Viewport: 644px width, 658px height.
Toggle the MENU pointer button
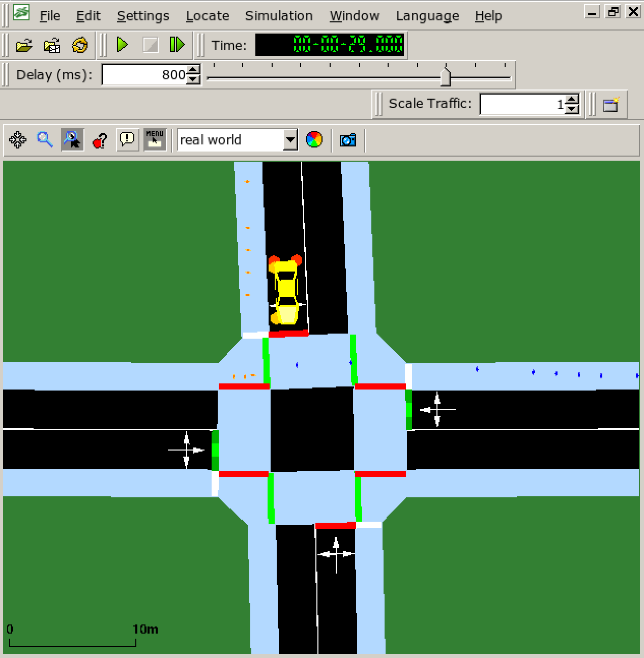tap(155, 140)
